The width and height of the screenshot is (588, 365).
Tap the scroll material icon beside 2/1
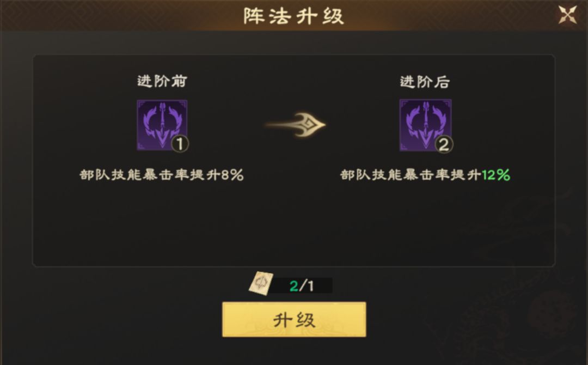pyautogui.click(x=261, y=283)
